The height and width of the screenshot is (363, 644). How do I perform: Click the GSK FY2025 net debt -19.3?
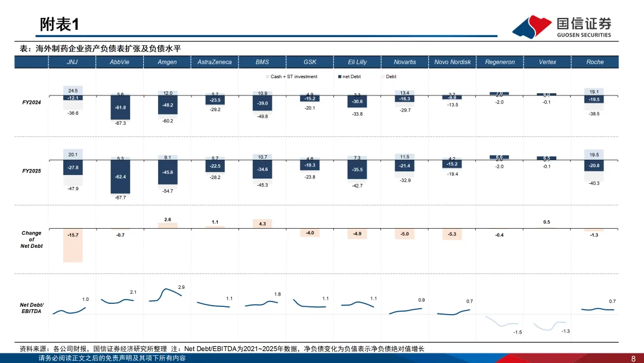coord(310,165)
